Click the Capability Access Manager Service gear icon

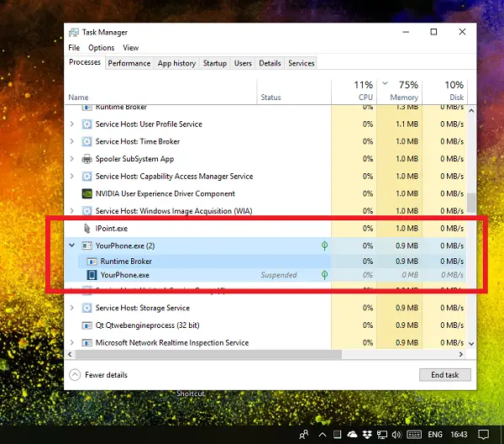pos(87,177)
